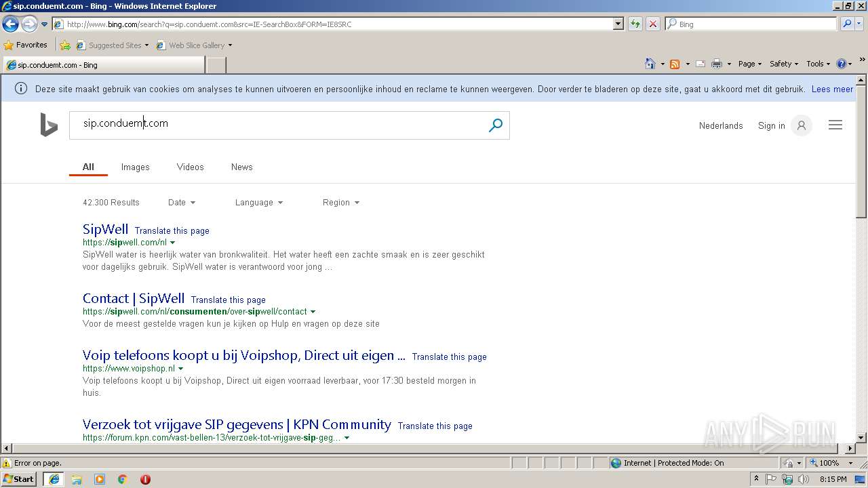Screen dimensions: 868x488
Task: Go back with the IE Back button
Action: click(x=10, y=24)
